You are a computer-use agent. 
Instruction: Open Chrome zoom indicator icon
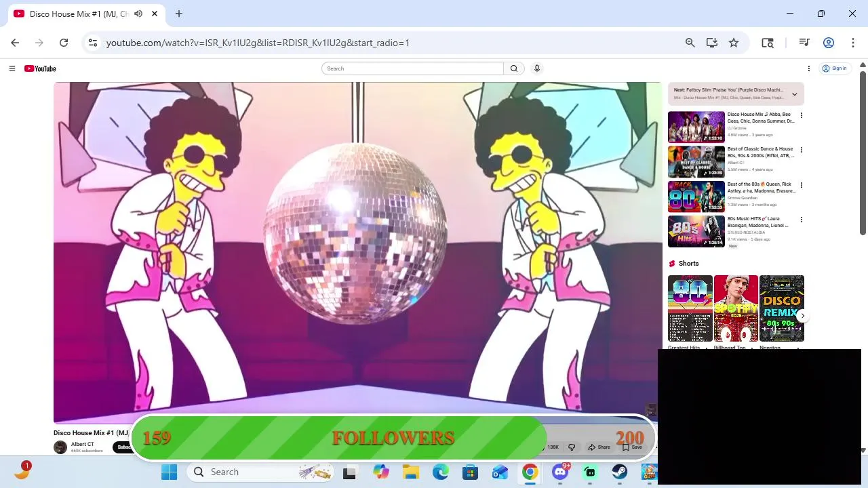point(690,43)
